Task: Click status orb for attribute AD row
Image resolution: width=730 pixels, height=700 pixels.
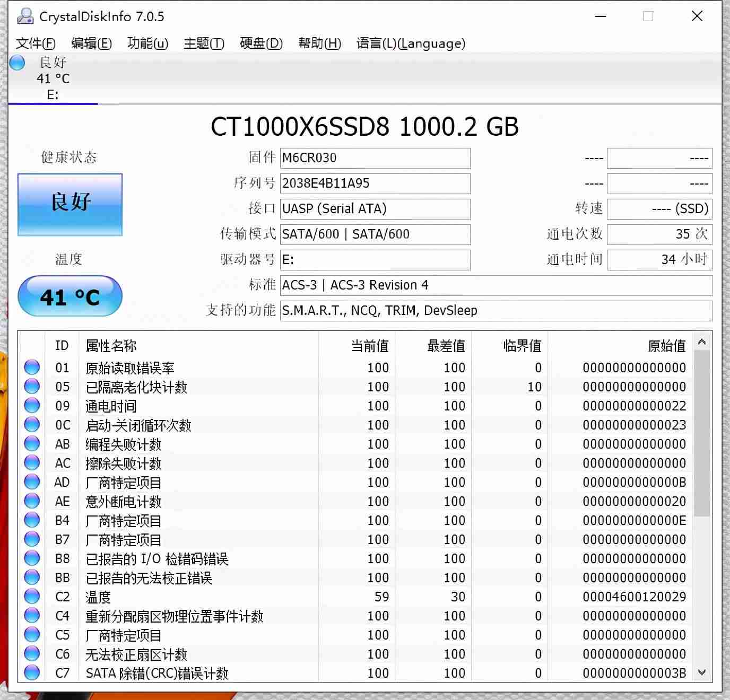Action: point(32,482)
